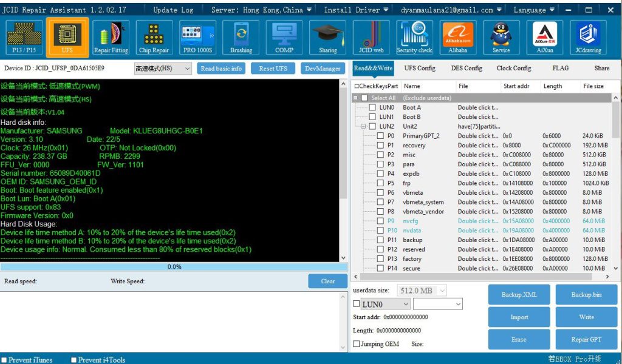Check the LUN1 Boot B checkbox
The image size is (622, 364).
pos(372,117)
